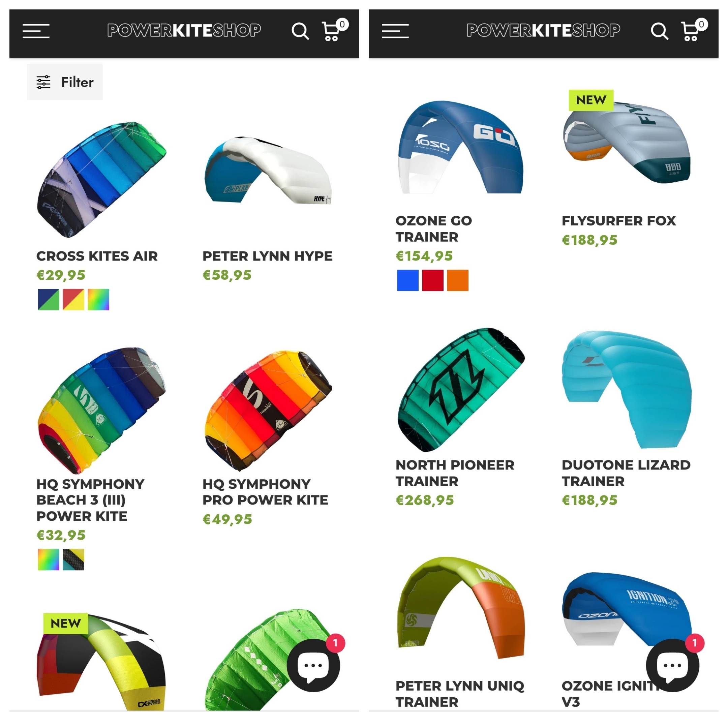Open shopping cart in left header

pos(333,30)
